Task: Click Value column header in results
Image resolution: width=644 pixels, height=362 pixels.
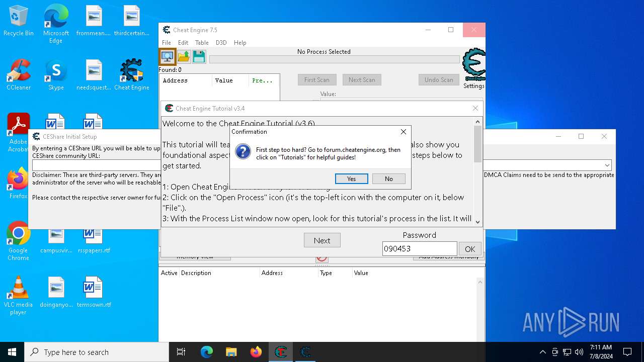Action: (x=230, y=80)
